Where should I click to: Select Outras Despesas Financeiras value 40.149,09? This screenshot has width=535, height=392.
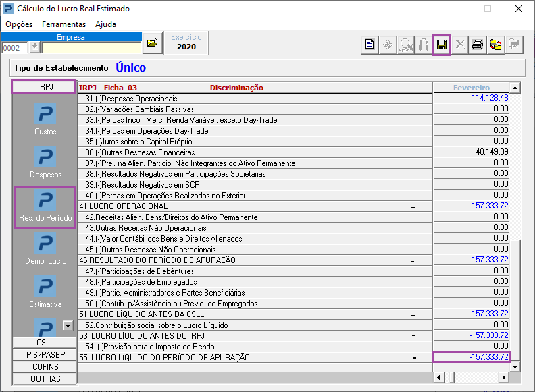click(472, 152)
